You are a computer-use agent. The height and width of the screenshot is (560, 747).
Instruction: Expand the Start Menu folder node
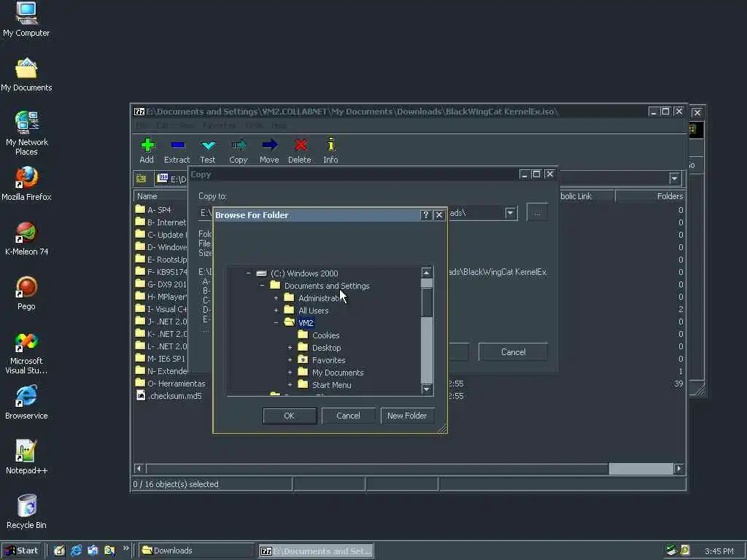[290, 385]
